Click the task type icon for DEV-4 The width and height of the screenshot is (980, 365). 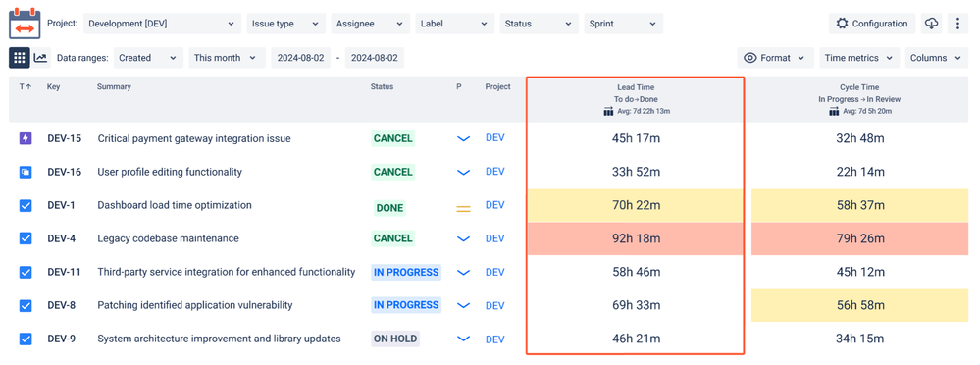(x=25, y=238)
